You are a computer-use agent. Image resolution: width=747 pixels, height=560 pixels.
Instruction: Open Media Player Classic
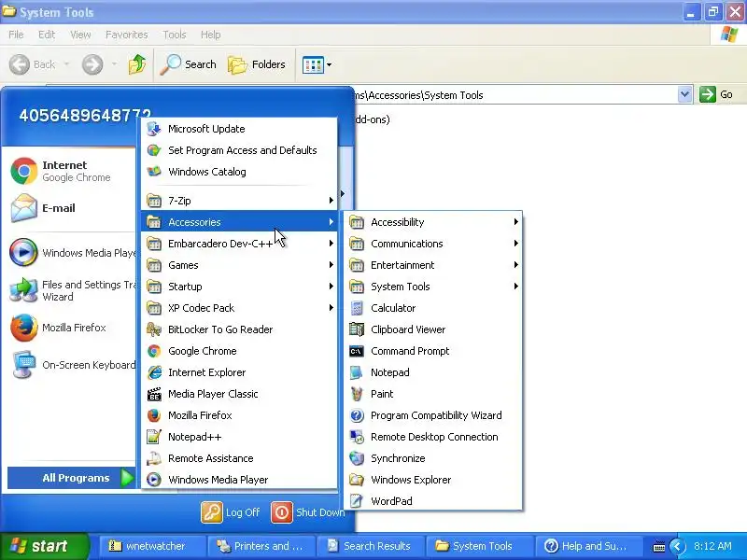tap(239, 394)
